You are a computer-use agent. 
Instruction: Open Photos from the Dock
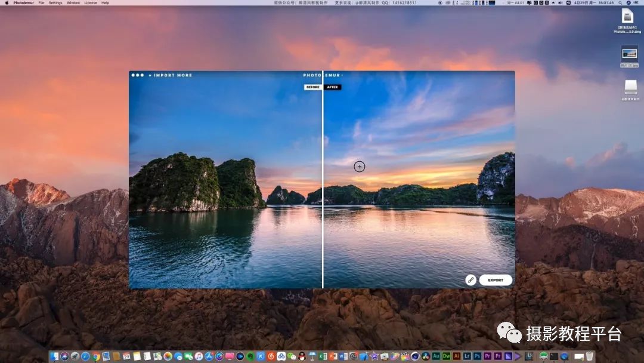(168, 356)
